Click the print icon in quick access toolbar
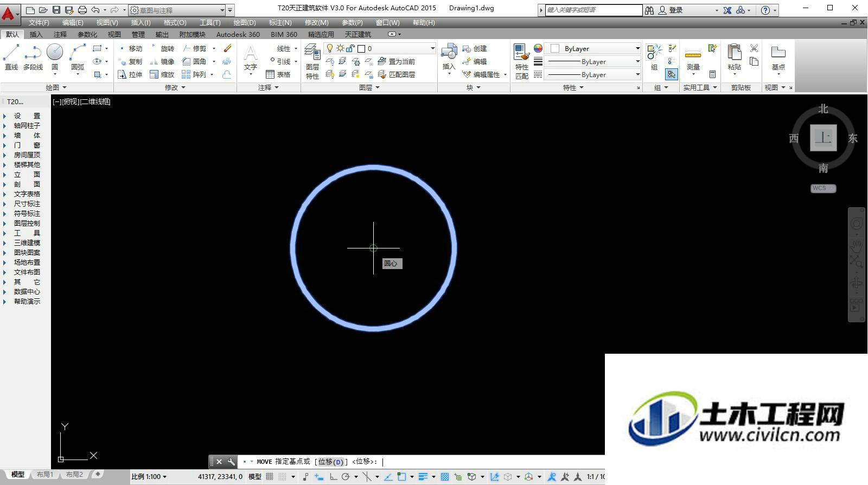Viewport: 868px width, 485px height. (82, 10)
